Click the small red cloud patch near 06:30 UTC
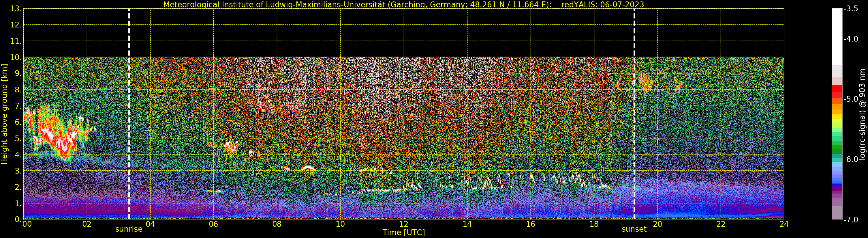Screen dimensions: 868x238 231,146
